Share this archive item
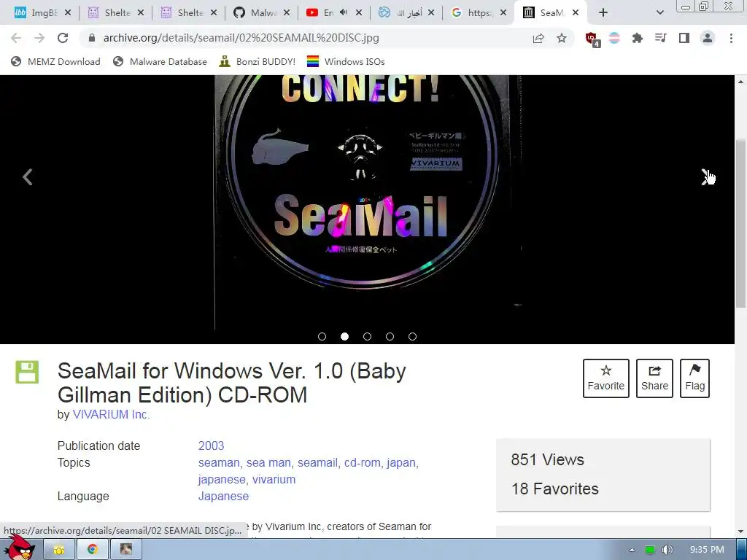 tap(654, 378)
